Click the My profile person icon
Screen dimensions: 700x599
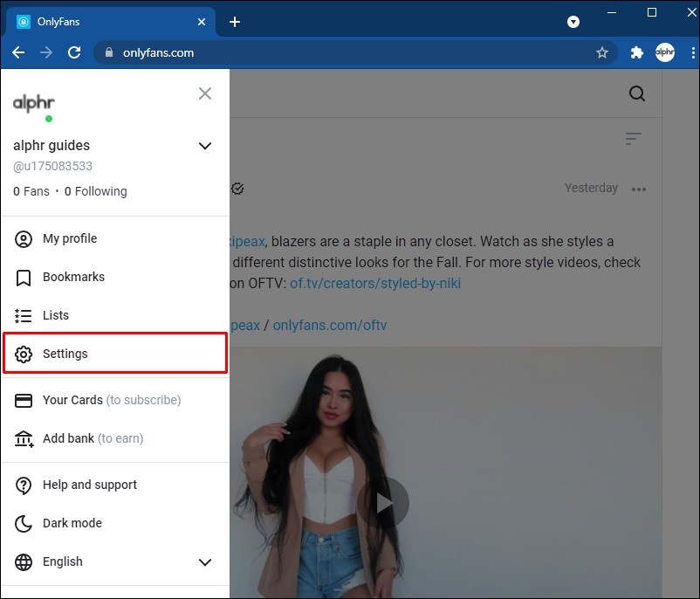[x=24, y=239]
